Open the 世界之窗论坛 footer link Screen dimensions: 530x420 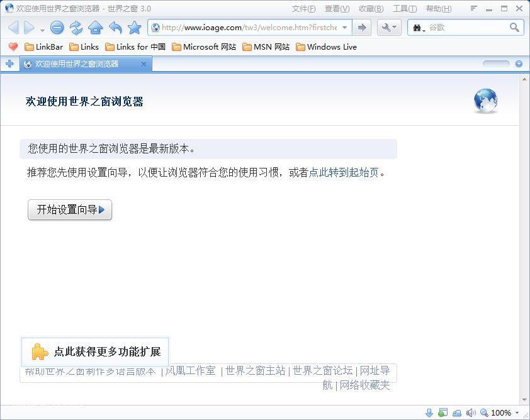pyautogui.click(x=323, y=371)
